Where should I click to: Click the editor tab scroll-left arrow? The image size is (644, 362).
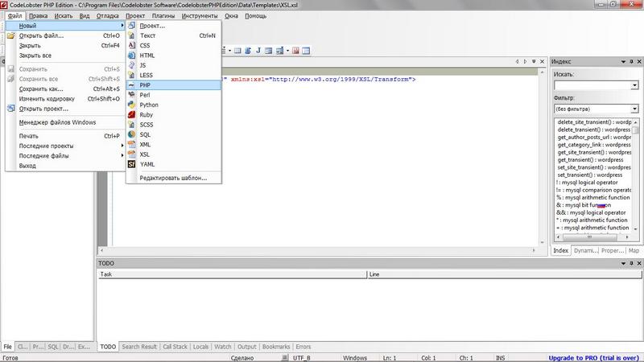517,62
